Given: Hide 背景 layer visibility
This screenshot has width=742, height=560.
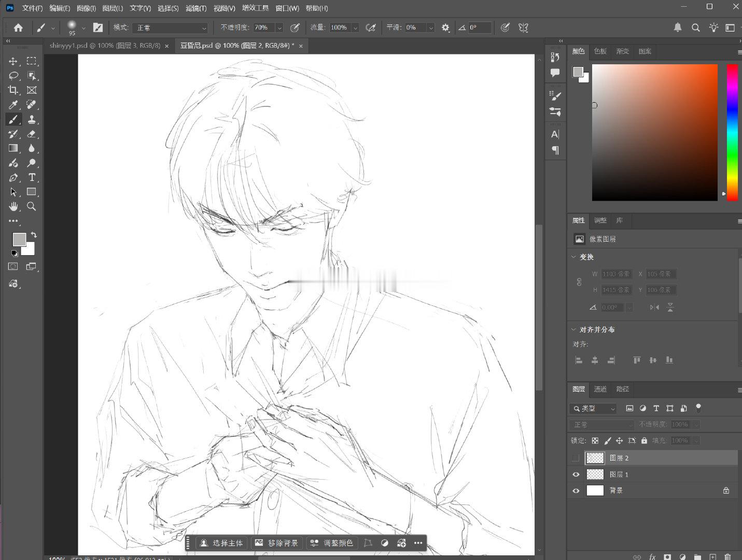Looking at the screenshot, I should (576, 491).
